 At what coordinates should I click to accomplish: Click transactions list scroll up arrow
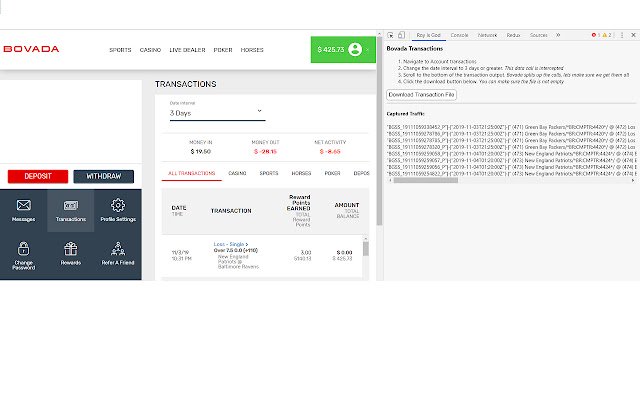coord(366,238)
